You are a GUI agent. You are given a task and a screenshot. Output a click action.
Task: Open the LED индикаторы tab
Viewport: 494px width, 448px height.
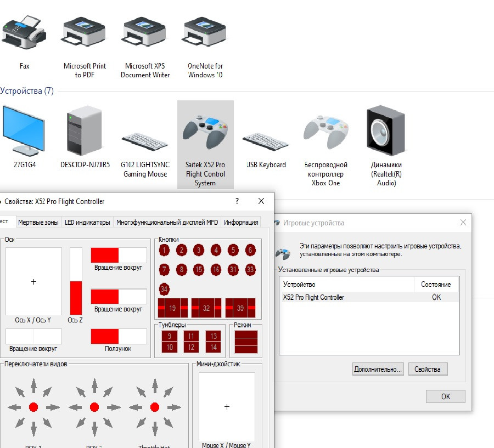coord(87,222)
